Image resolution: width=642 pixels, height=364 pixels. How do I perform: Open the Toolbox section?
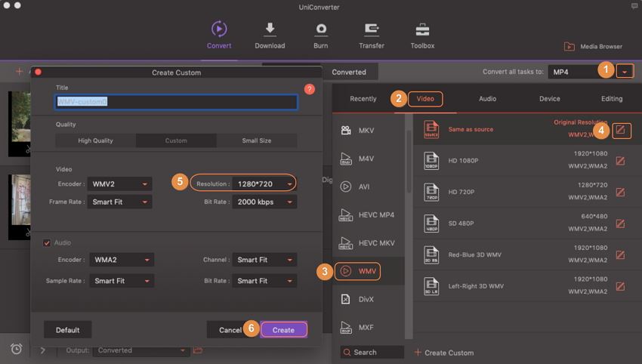[422, 35]
